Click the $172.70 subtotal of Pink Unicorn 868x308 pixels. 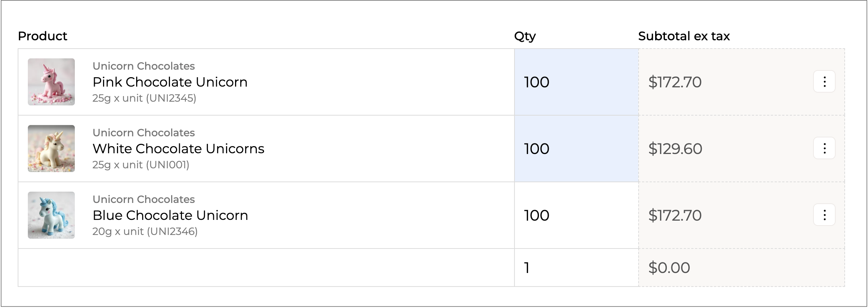(x=675, y=82)
